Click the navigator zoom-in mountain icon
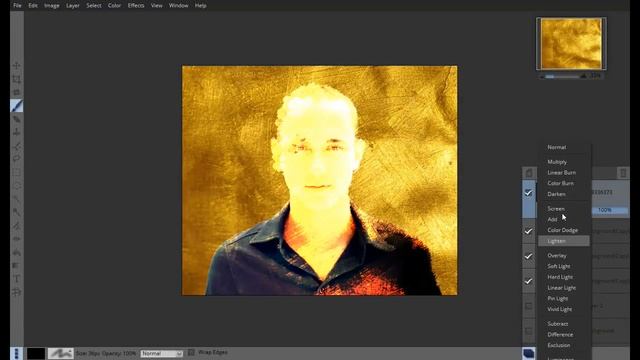This screenshot has width=640, height=360. [x=584, y=76]
